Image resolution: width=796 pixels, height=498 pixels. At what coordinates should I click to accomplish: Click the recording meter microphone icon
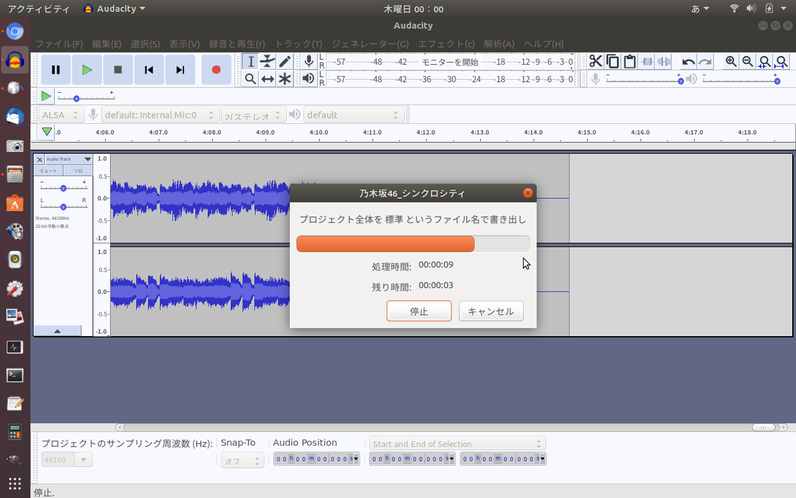tap(309, 61)
